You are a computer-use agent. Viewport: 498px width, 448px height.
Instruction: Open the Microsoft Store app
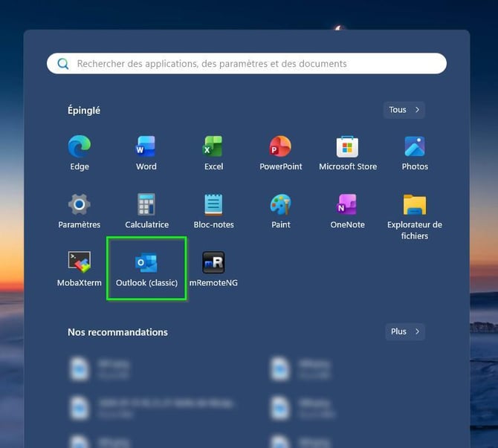(348, 153)
